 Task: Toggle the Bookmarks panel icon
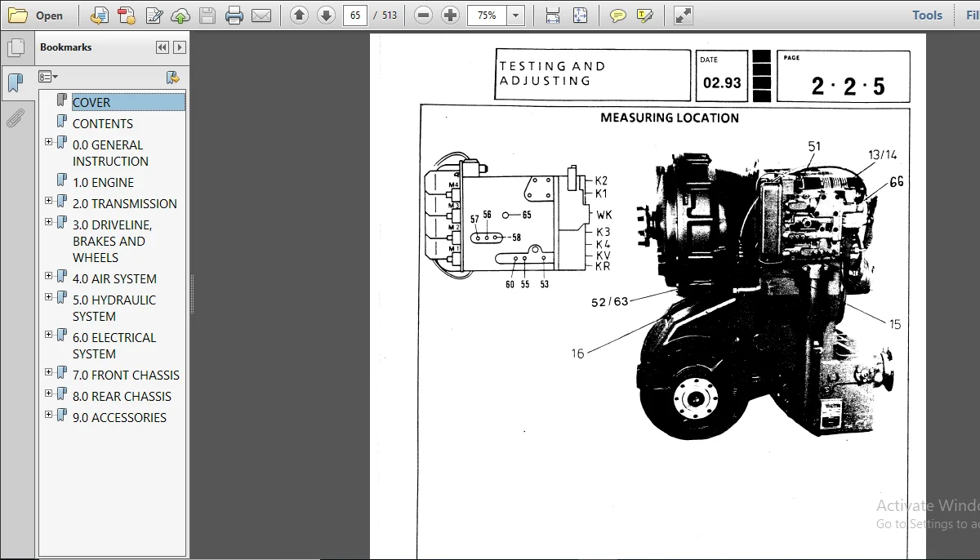pyautogui.click(x=16, y=82)
